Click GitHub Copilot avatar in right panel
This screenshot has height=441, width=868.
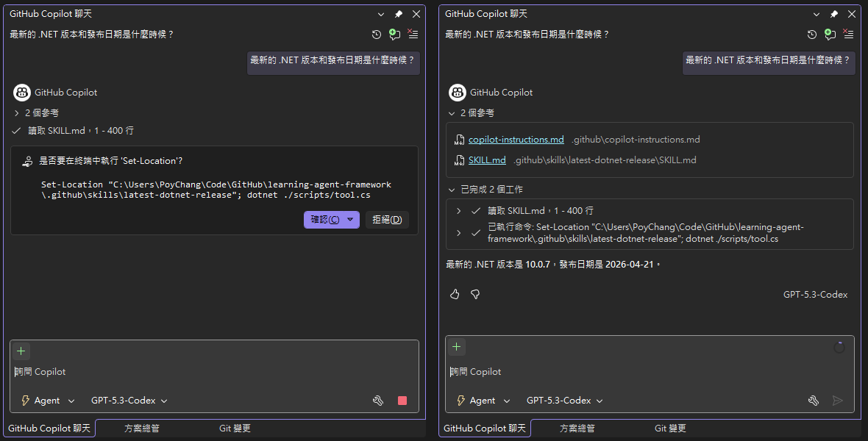click(x=458, y=93)
